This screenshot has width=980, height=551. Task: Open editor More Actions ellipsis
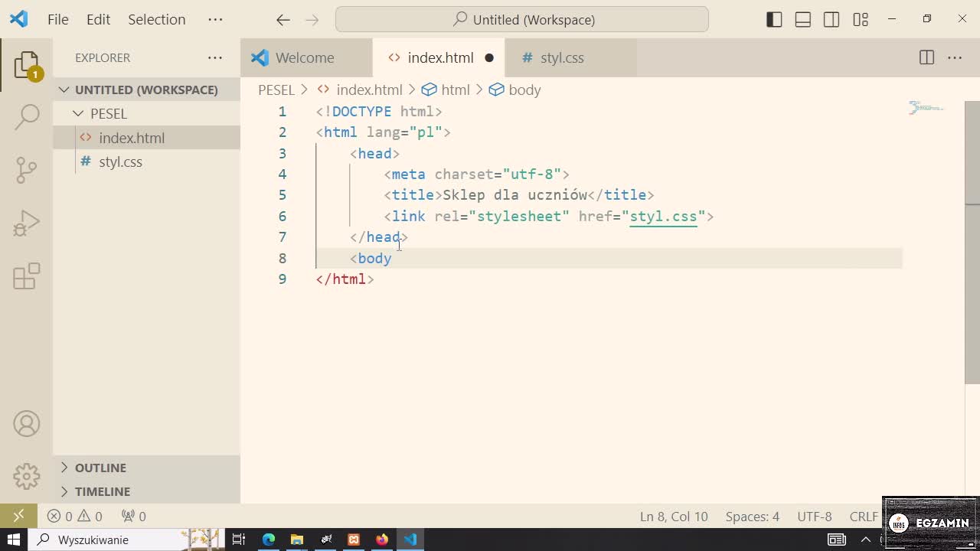pyautogui.click(x=955, y=57)
